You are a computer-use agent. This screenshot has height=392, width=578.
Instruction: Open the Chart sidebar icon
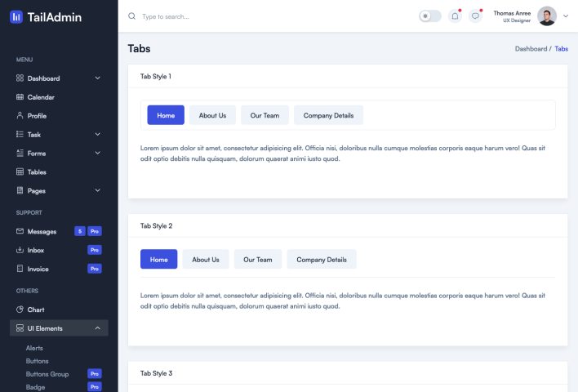[20, 310]
